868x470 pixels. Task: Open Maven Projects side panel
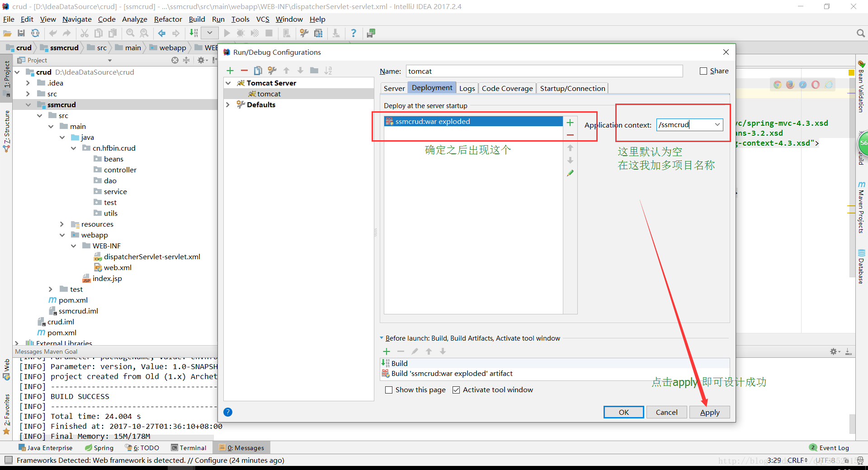(861, 208)
